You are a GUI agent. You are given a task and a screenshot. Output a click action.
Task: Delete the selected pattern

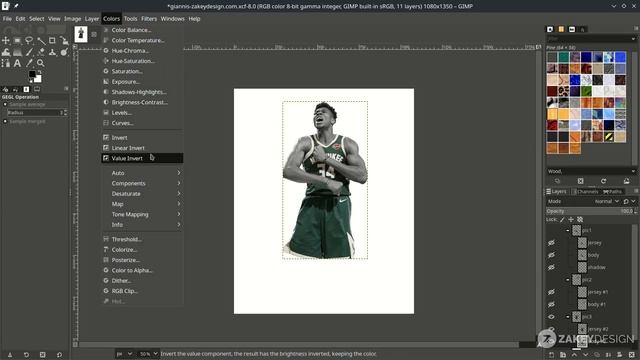point(580,181)
